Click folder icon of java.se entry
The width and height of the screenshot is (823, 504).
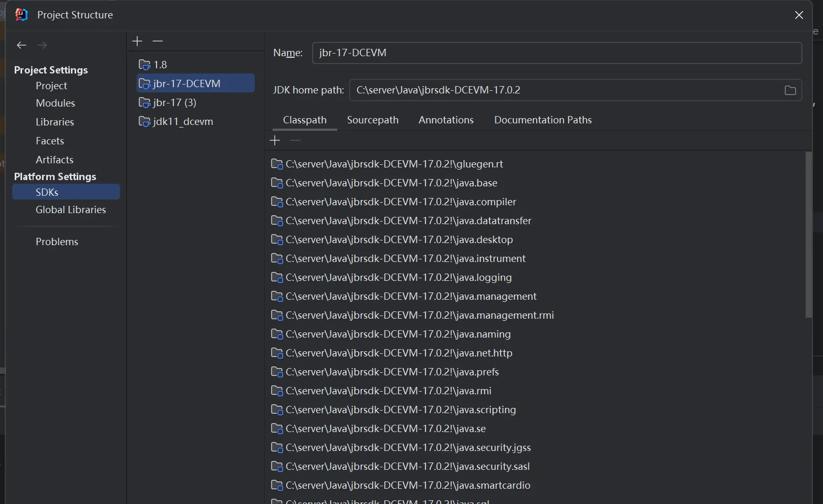coord(277,428)
